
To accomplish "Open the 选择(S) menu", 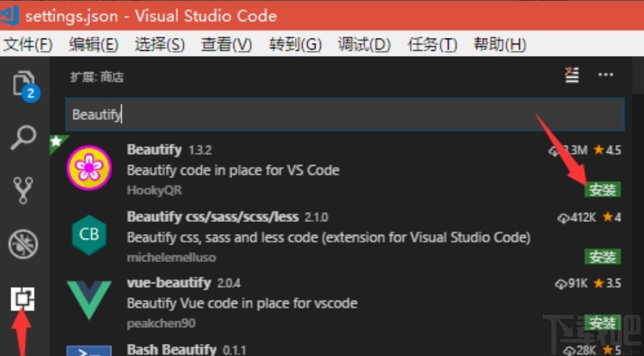I will pyautogui.click(x=160, y=45).
